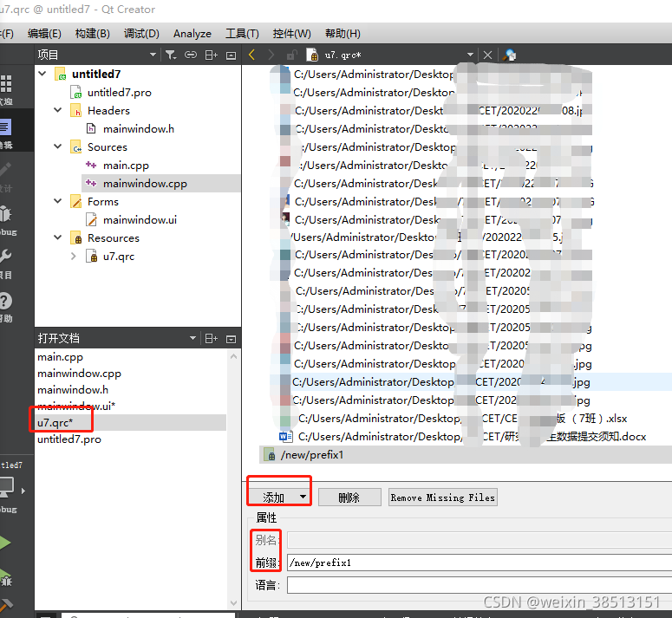Open the Analyze menu
The width and height of the screenshot is (672, 618).
(192, 34)
